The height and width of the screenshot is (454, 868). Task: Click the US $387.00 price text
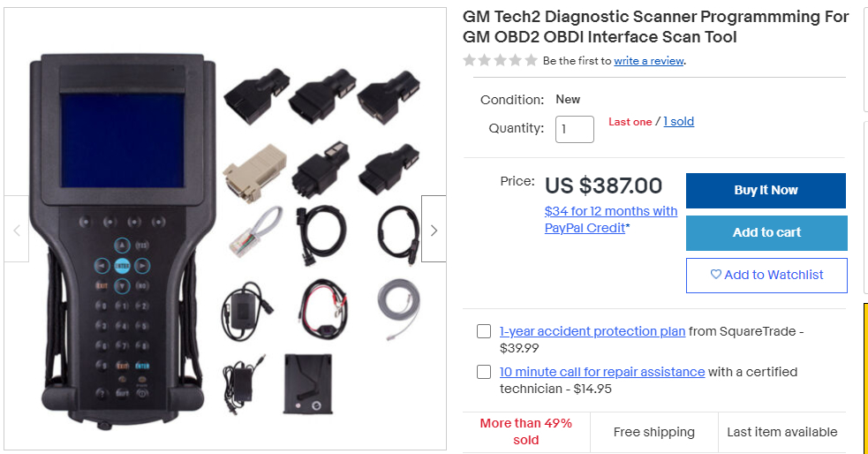click(x=603, y=185)
